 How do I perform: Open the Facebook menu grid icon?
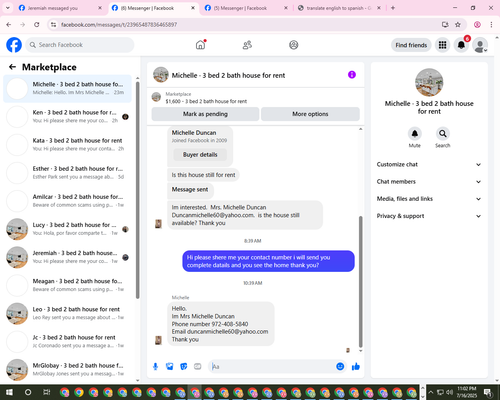click(x=442, y=45)
